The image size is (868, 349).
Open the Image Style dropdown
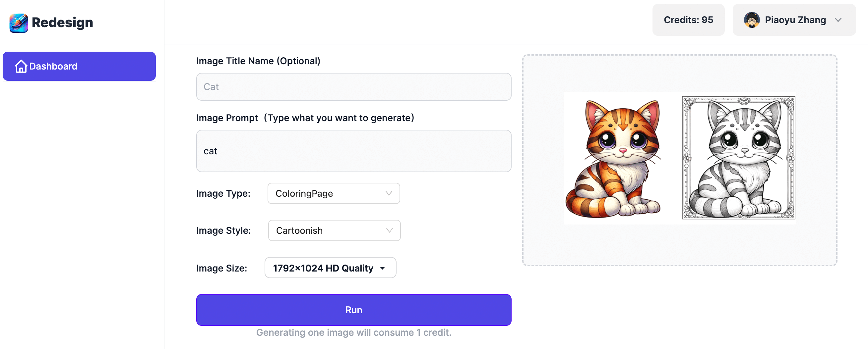point(334,230)
